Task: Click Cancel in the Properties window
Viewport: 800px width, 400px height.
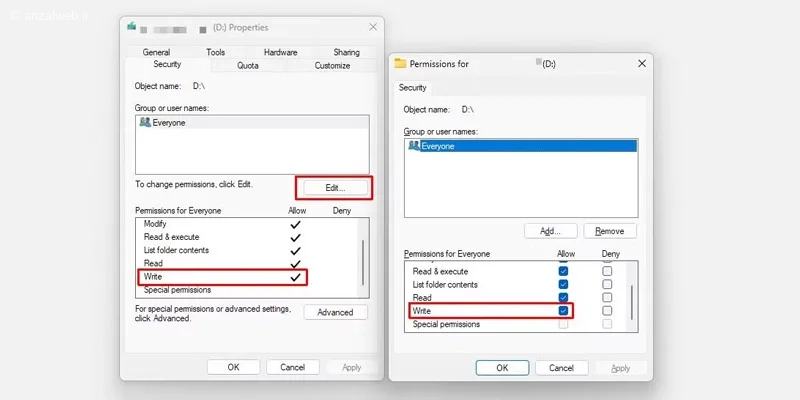Action: tap(293, 367)
